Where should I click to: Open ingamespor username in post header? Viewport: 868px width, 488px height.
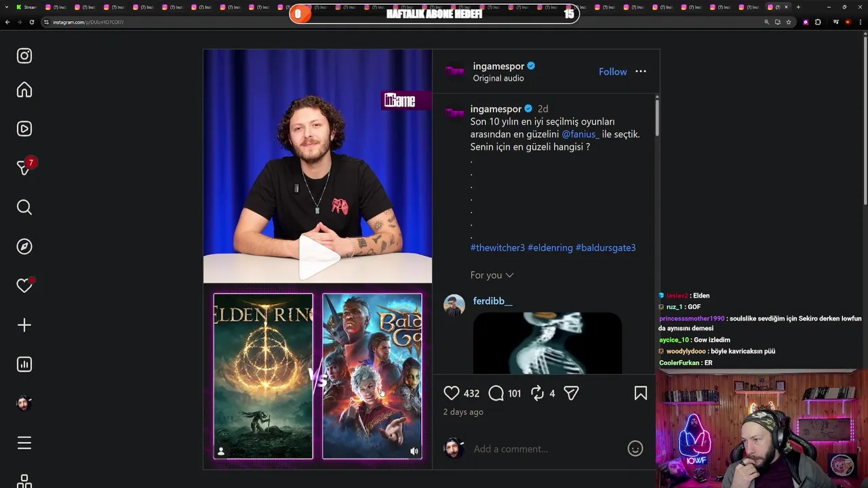pos(498,66)
